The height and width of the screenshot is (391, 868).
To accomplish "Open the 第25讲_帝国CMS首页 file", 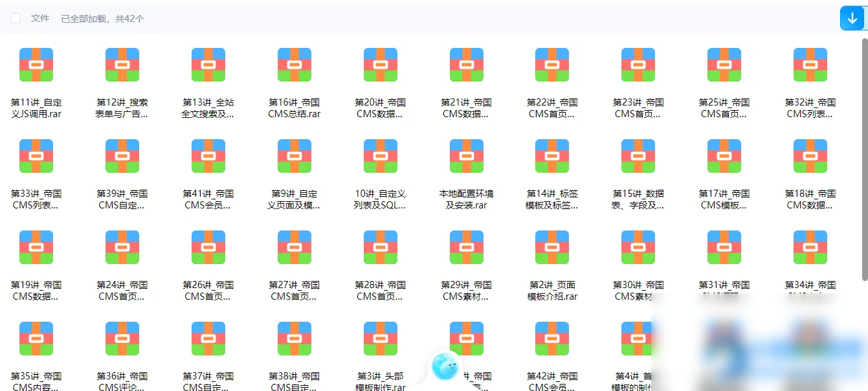I will click(724, 64).
